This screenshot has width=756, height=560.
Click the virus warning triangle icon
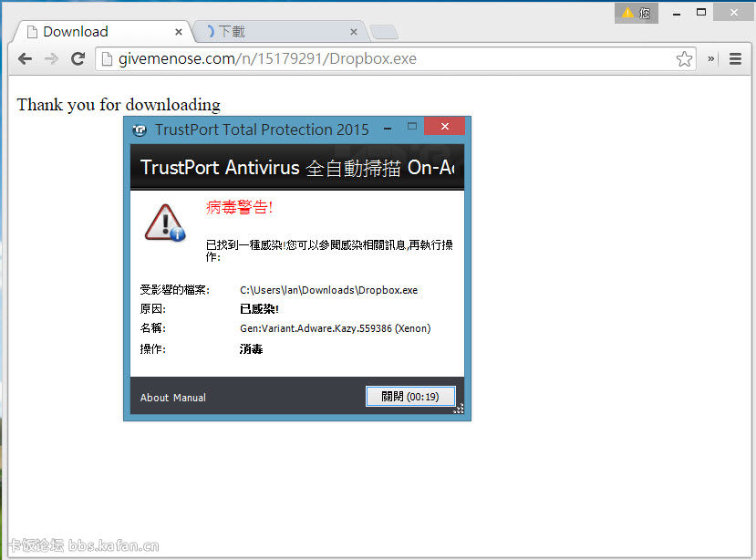165,223
